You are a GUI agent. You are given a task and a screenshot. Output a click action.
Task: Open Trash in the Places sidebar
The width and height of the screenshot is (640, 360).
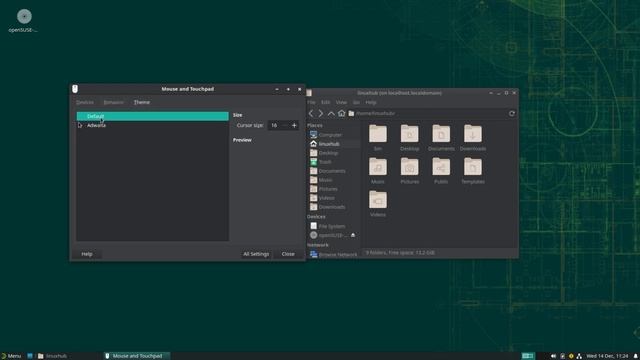(x=333, y=162)
